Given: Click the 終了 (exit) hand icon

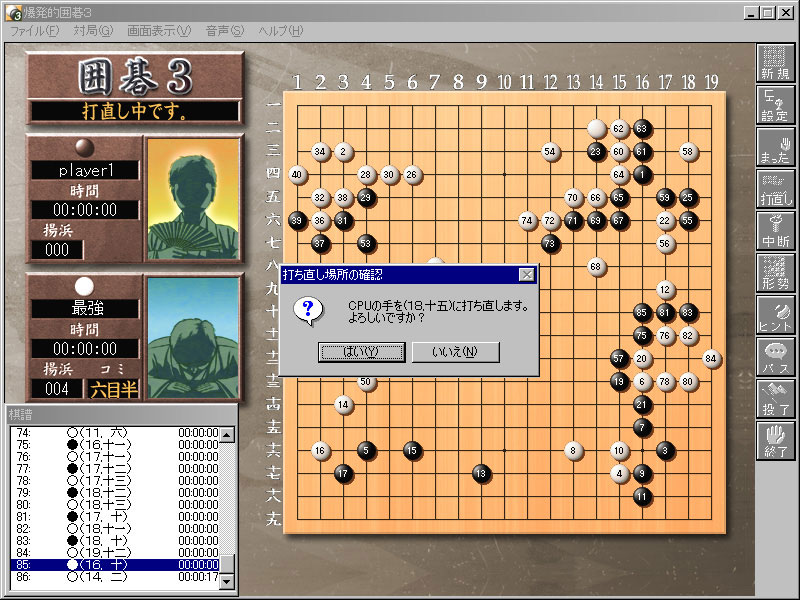Looking at the screenshot, I should [775, 439].
